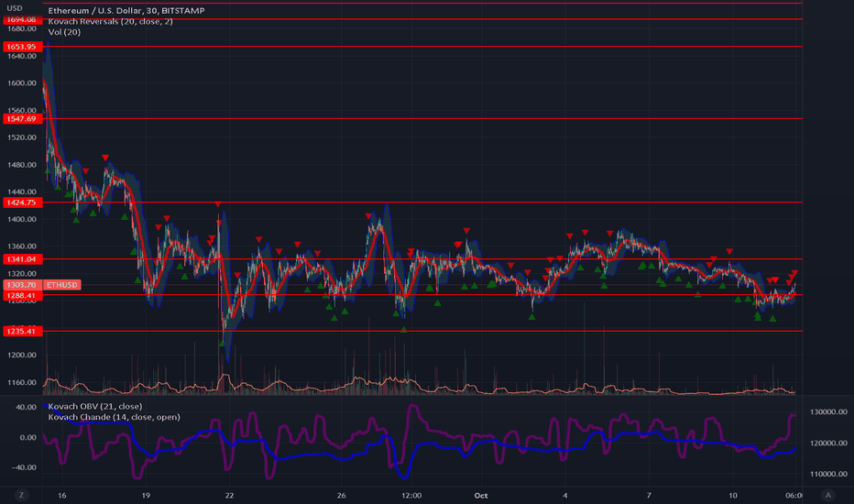The height and width of the screenshot is (504, 854).
Task: Click the 1235.41 red price label
Action: coord(22,332)
